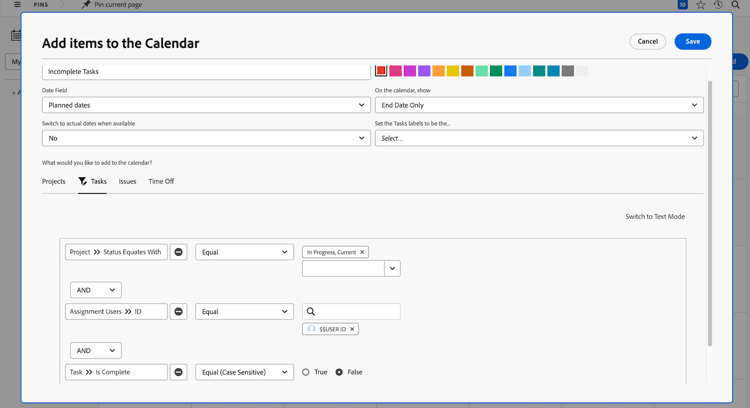
Task: Click the Task Is Complete field
Action: click(116, 372)
